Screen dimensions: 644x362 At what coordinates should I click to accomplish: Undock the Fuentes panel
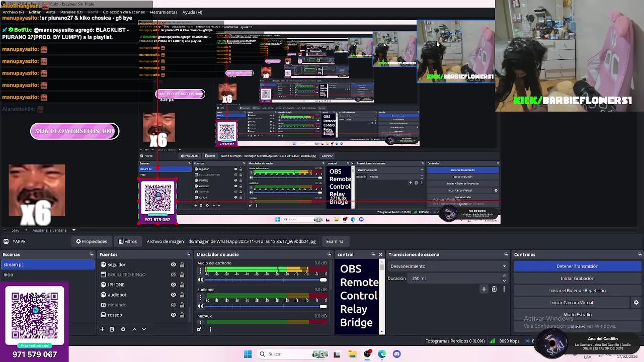click(x=188, y=254)
